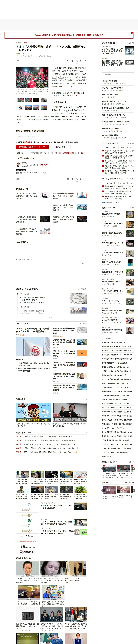Toggle フォロー for author 根本晃

(x=45, y=165)
